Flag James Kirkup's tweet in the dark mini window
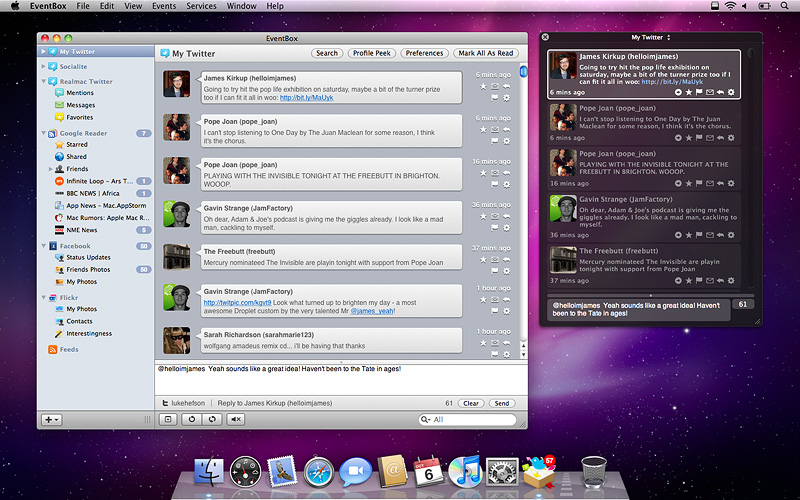 (x=699, y=92)
